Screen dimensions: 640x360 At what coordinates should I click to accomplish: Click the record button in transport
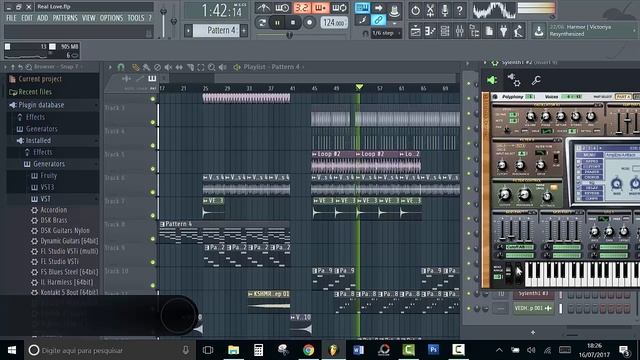(309, 22)
